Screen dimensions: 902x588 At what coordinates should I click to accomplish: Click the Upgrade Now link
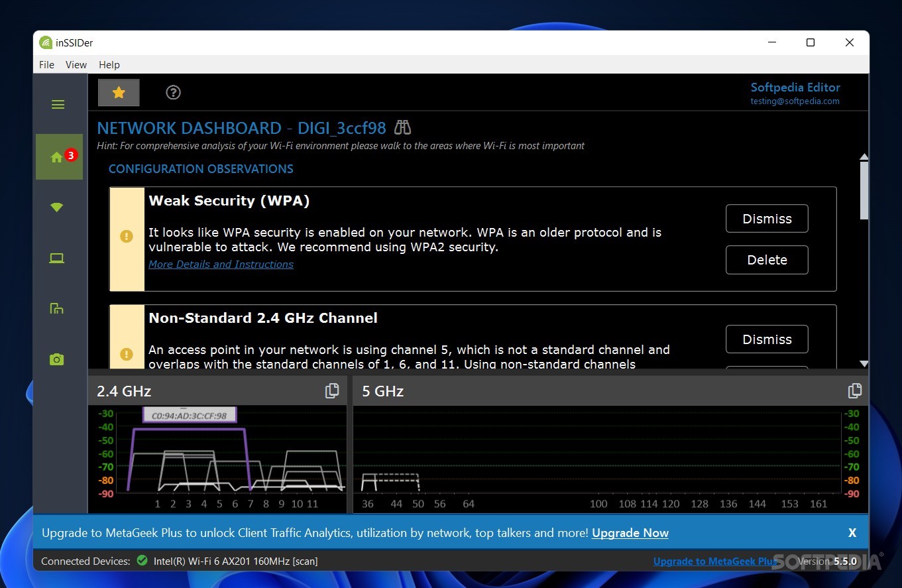[x=630, y=533]
